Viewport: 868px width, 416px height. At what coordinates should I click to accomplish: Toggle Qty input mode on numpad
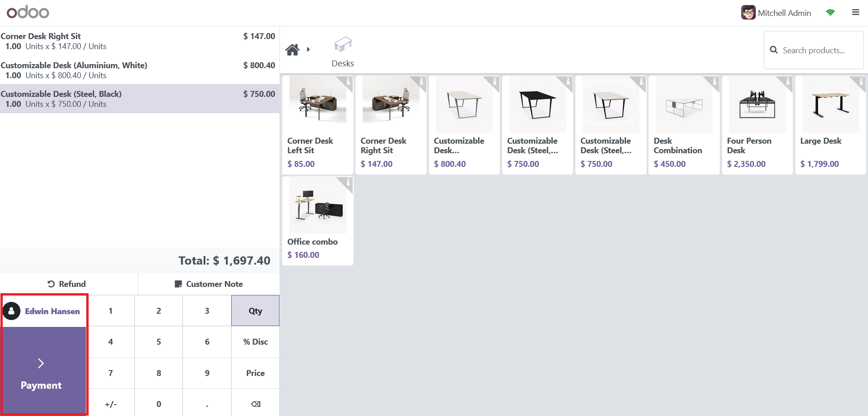pyautogui.click(x=255, y=311)
